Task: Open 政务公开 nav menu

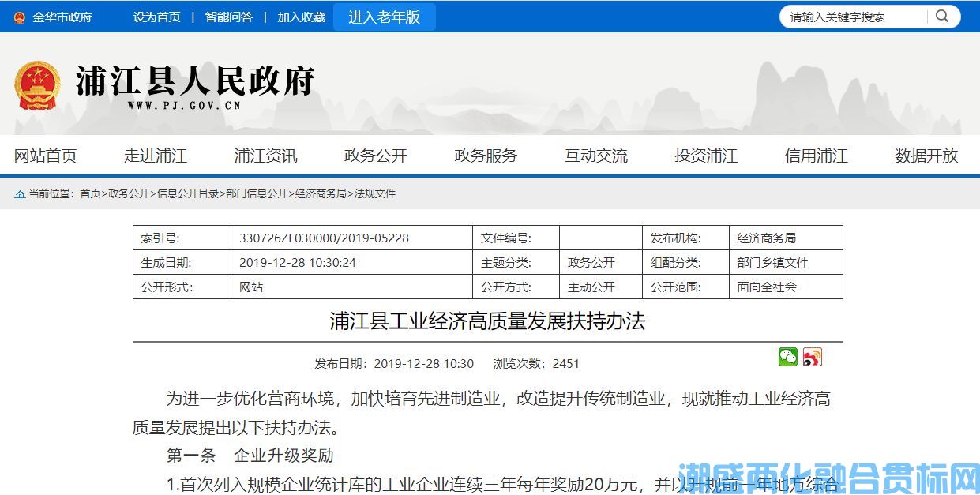Action: (x=376, y=156)
